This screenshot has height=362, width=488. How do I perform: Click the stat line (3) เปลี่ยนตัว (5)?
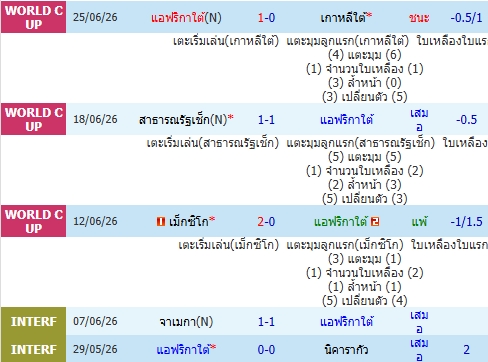[365, 97]
